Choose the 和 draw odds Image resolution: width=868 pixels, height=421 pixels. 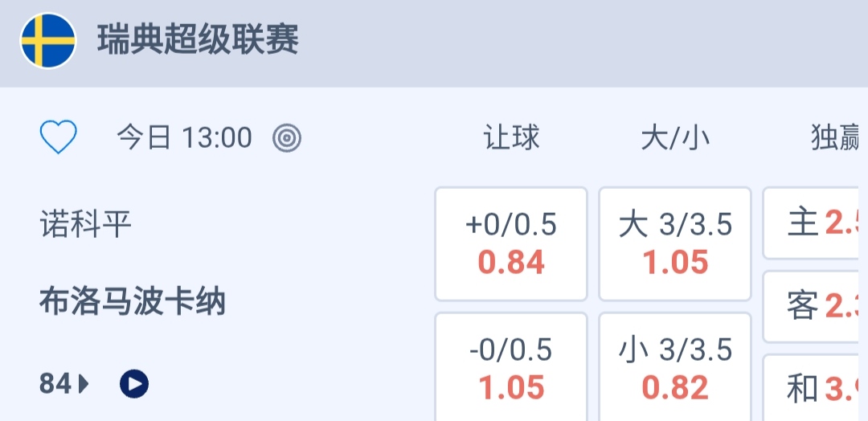(x=815, y=389)
